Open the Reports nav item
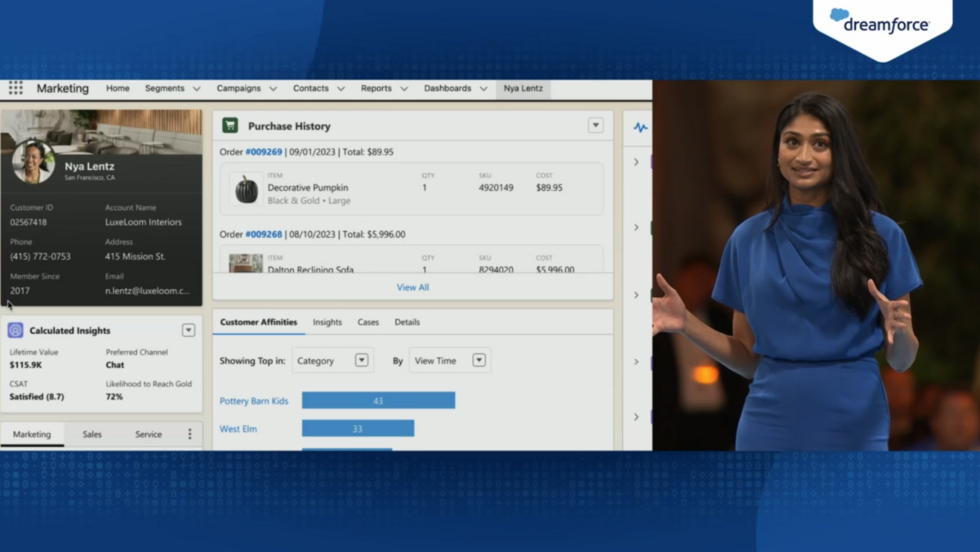 pos(376,88)
